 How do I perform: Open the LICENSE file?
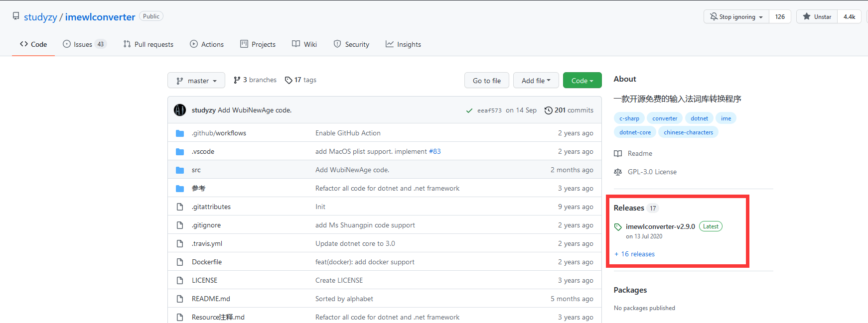coord(204,280)
